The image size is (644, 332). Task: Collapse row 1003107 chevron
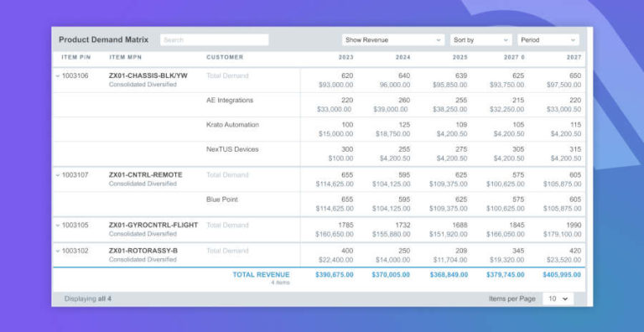(x=58, y=175)
